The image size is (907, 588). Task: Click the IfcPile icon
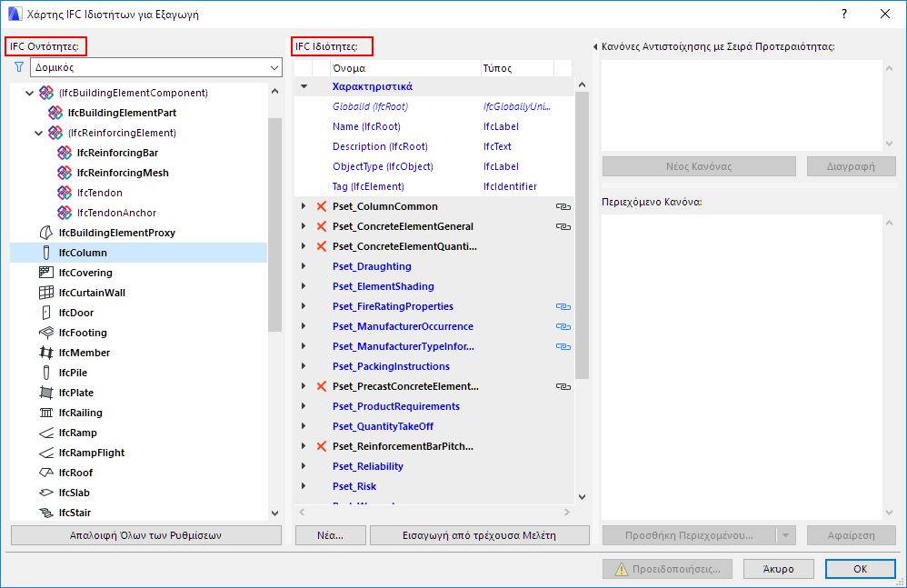tap(46, 373)
